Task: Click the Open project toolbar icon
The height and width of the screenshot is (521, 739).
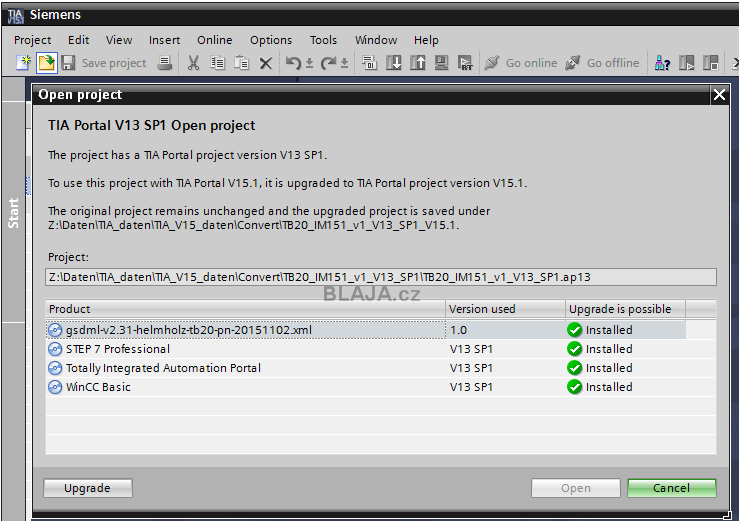Action: (47, 63)
